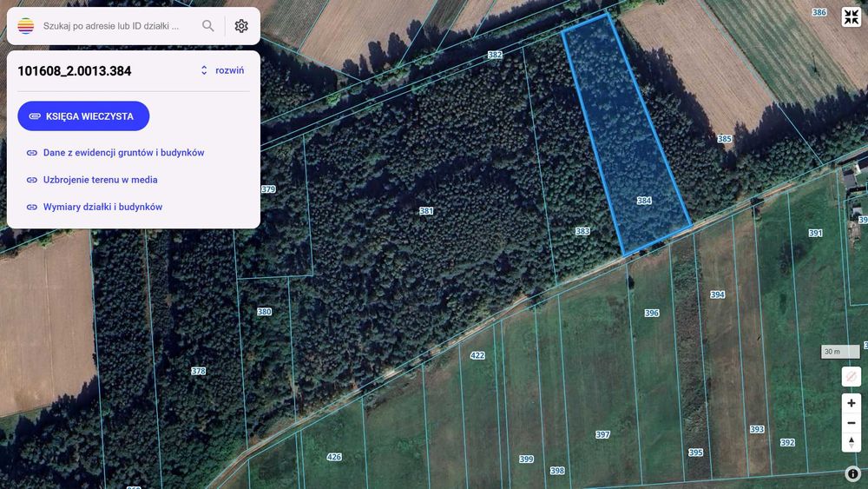Select parcel labeled 422 on the map
This screenshot has height=489, width=868.
click(477, 355)
